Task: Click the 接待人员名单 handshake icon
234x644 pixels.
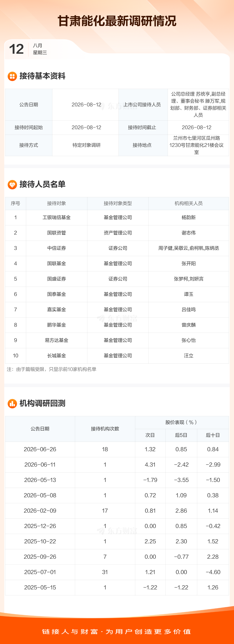Action: click(x=12, y=184)
